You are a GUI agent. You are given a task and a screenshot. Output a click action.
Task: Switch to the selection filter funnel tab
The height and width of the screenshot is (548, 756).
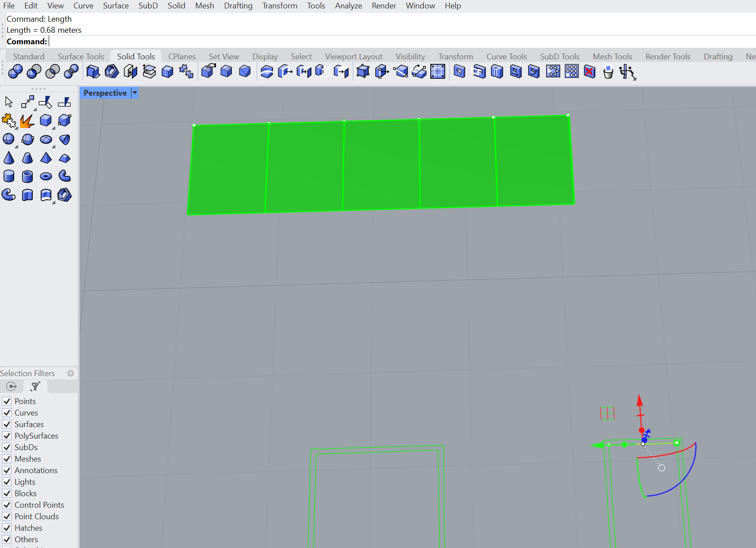(35, 386)
